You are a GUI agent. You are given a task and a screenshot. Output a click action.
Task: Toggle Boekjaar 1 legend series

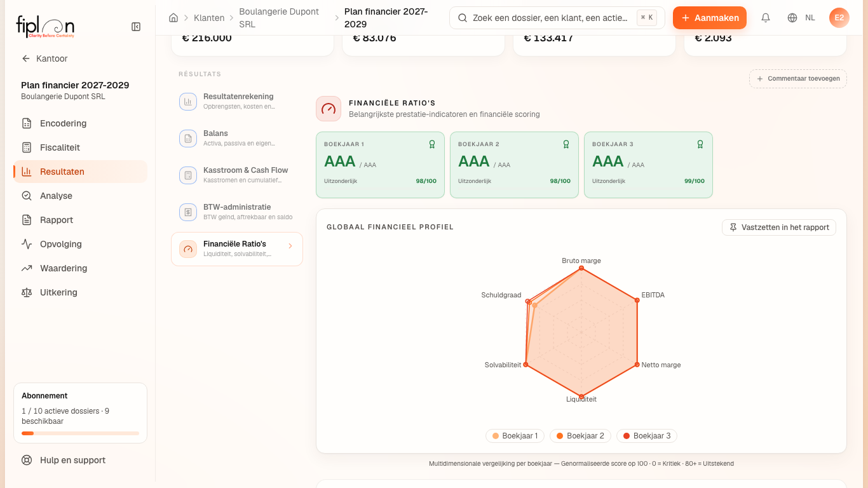click(x=515, y=436)
